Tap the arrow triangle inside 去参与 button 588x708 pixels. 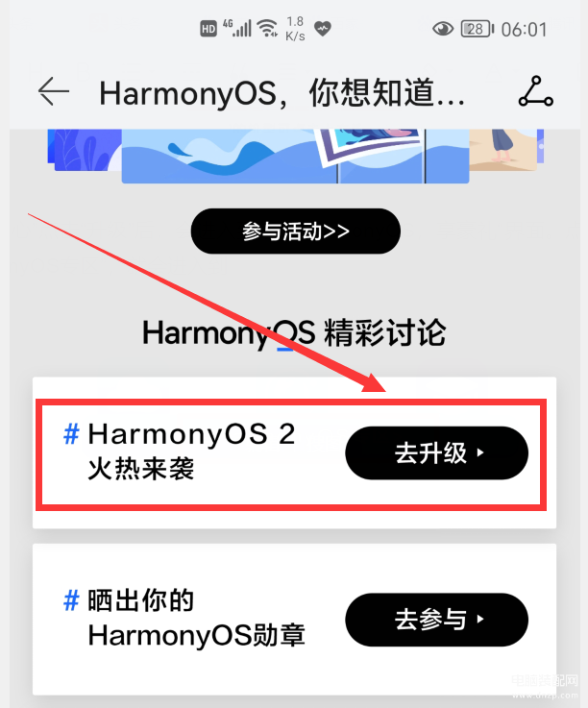click(x=480, y=619)
